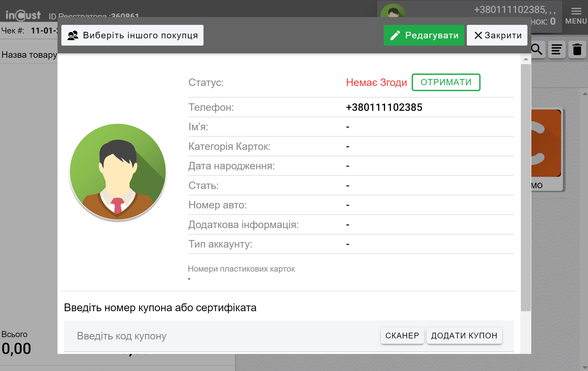Click the СКАНЕР button
Screen dimensions: 588x371
click(402, 336)
